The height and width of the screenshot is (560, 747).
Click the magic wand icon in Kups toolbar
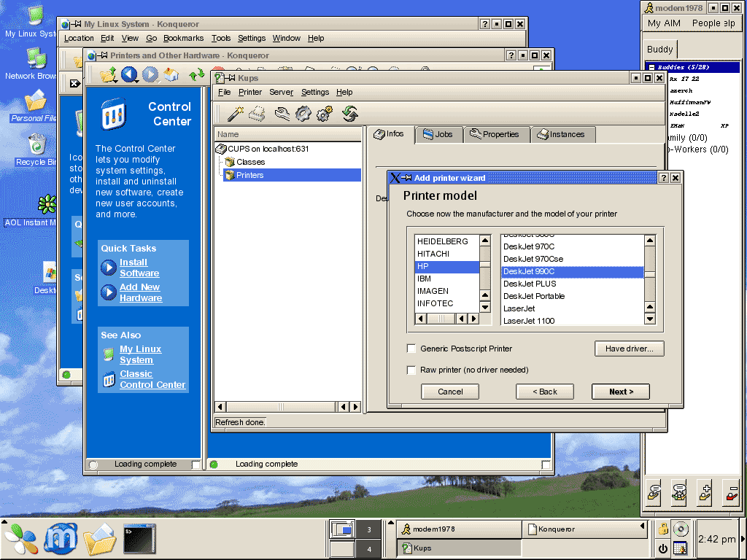(236, 114)
